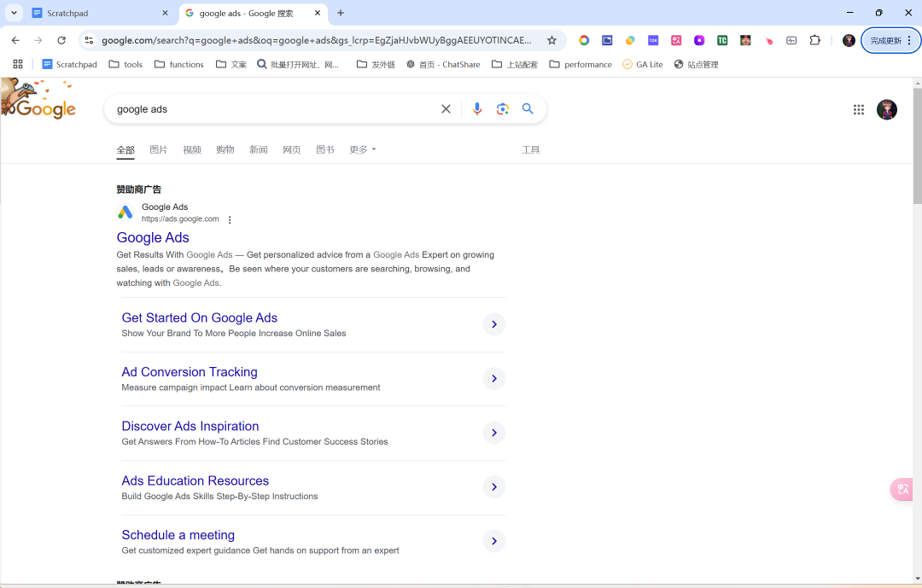Open the Ad Conversion Tracking link
The height and width of the screenshot is (588, 922).
coord(190,371)
